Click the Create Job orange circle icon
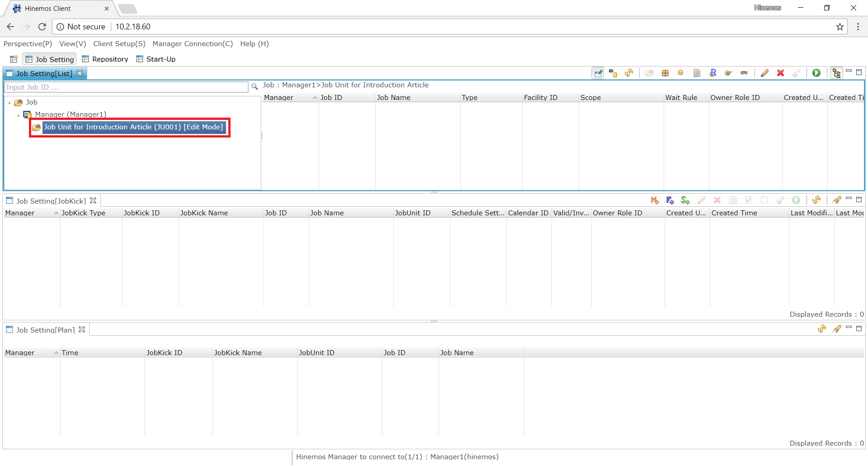The image size is (868, 466). (681, 73)
